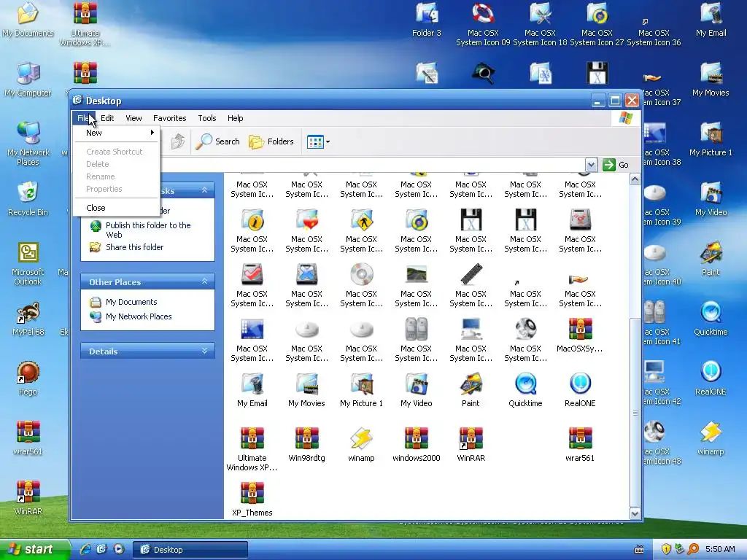Click the Search toolbar button

pyautogui.click(x=217, y=141)
